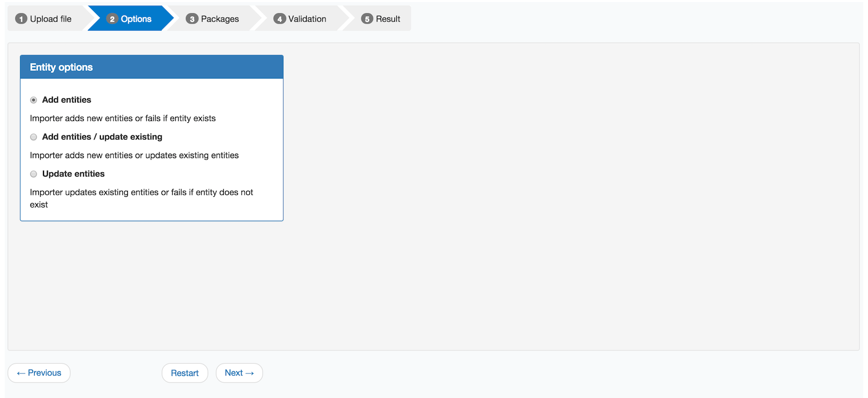
Task: Go to the Upload file step label
Action: tap(50, 19)
